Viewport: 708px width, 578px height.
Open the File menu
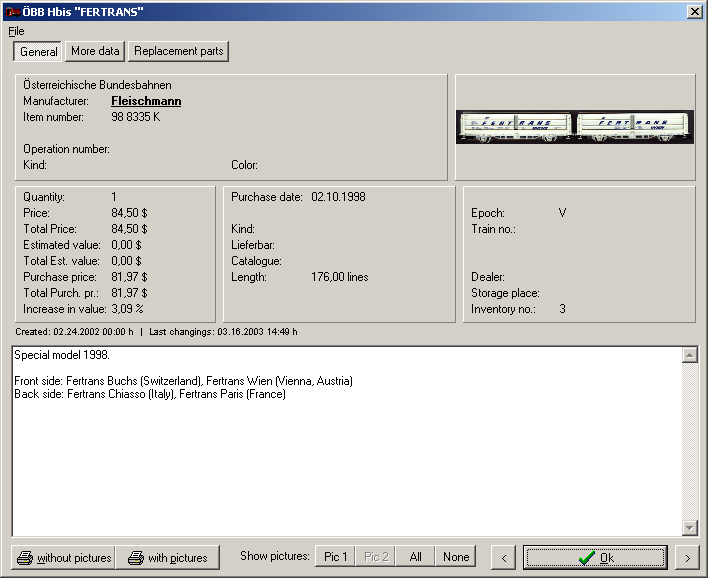tap(16, 31)
